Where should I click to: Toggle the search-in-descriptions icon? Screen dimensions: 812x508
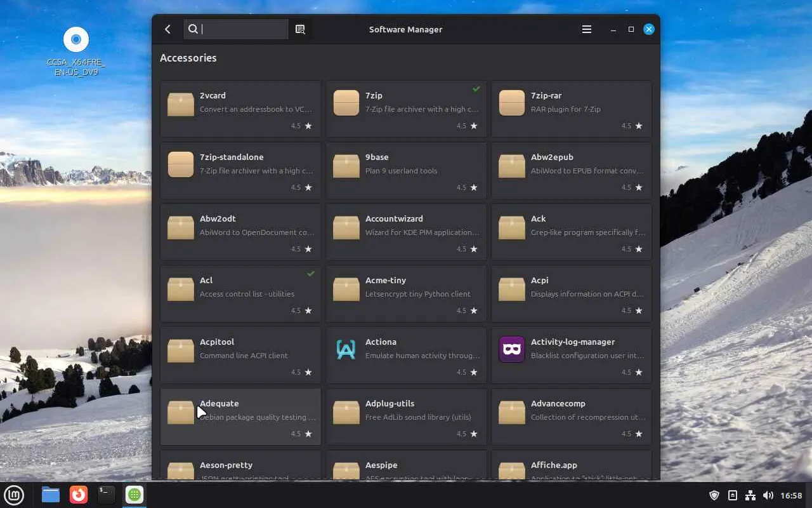pos(300,29)
